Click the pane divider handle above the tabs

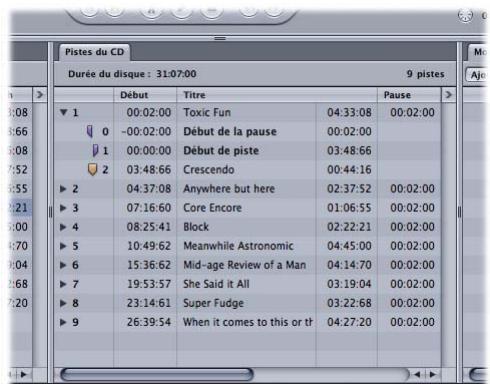click(x=220, y=39)
